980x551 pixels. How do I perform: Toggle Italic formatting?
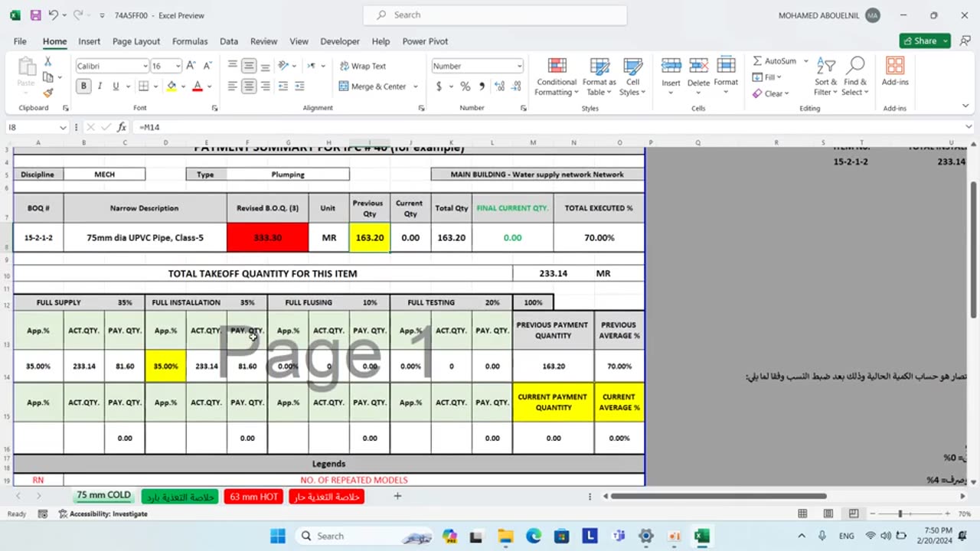[x=100, y=86]
